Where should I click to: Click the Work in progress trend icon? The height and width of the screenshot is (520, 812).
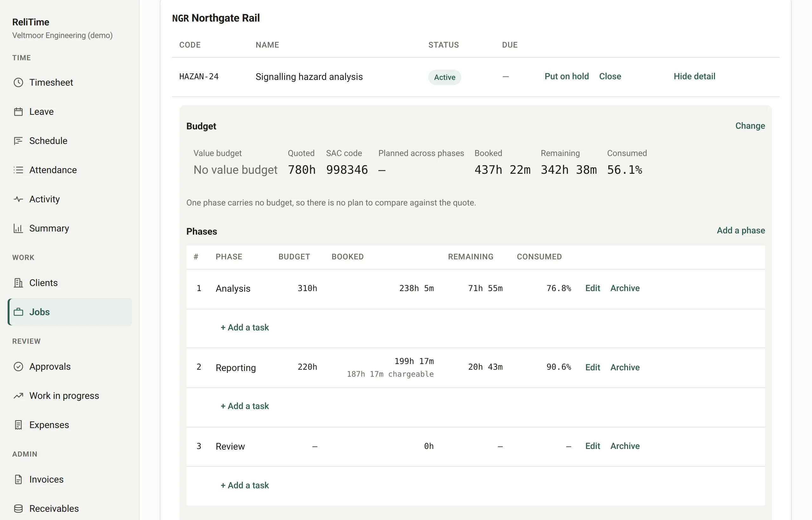coord(18,396)
